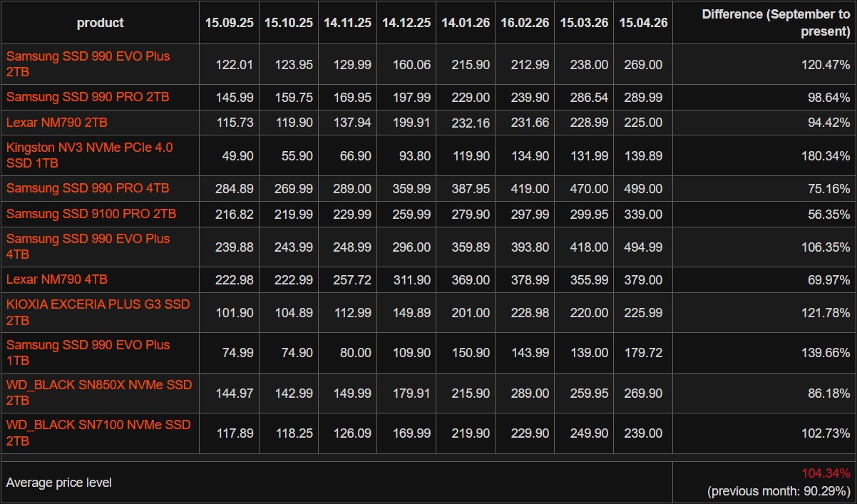Viewport: 857px width, 504px height.
Task: Open Samsung SSD 990 EVO Plus 2TB link
Action: point(88,64)
